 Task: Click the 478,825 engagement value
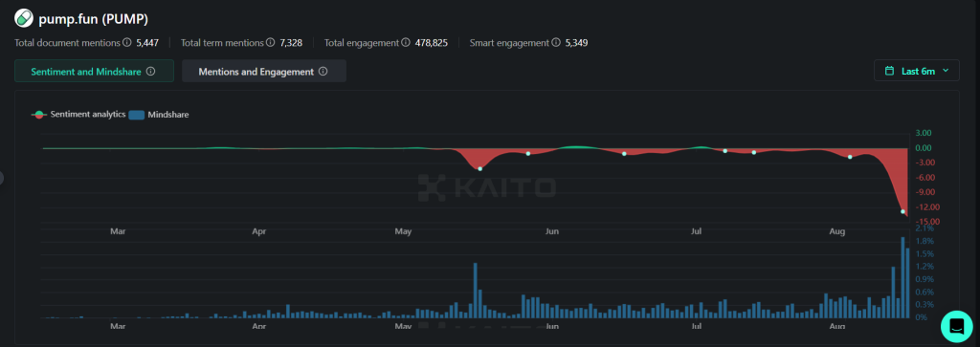432,43
